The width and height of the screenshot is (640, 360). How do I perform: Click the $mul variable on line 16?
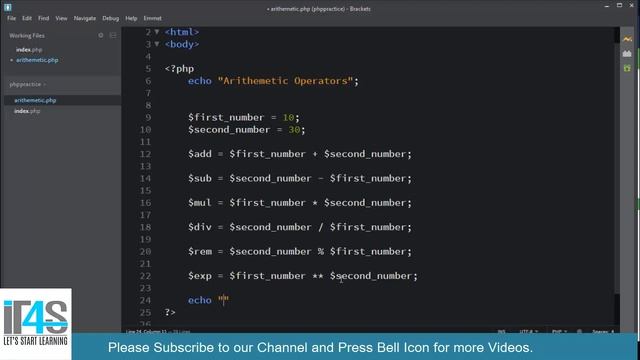(x=200, y=203)
